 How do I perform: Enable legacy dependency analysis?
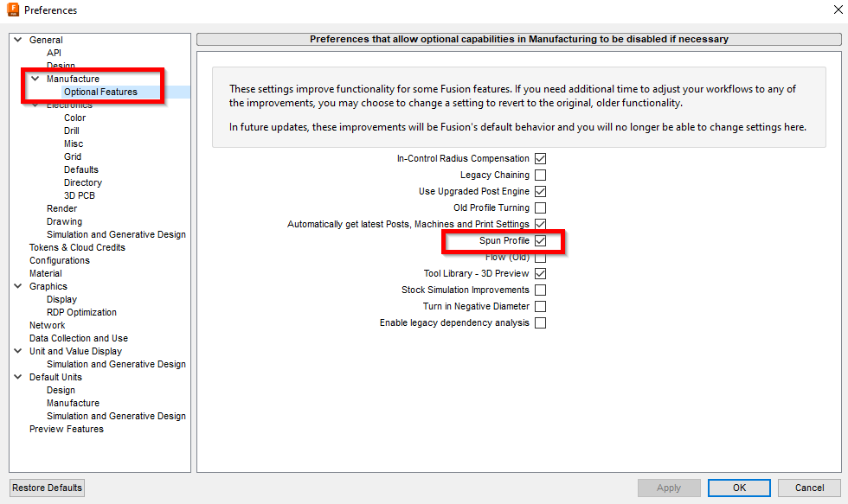[540, 322]
